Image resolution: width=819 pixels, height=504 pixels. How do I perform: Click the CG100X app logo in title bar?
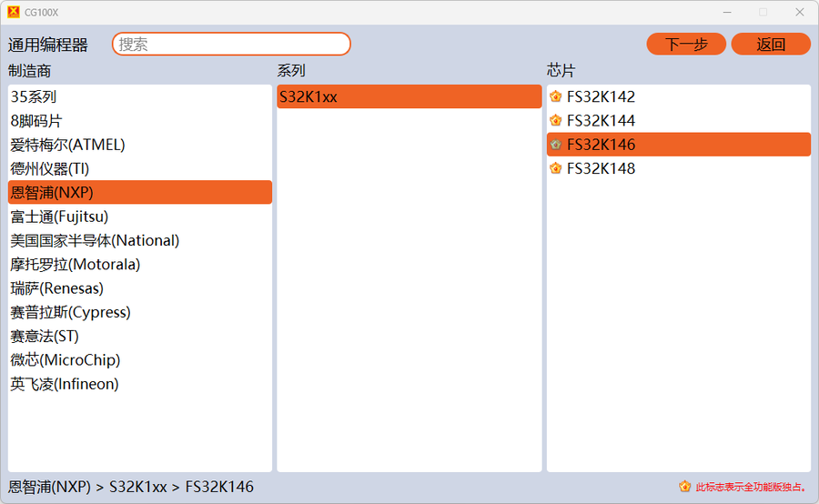[13, 12]
